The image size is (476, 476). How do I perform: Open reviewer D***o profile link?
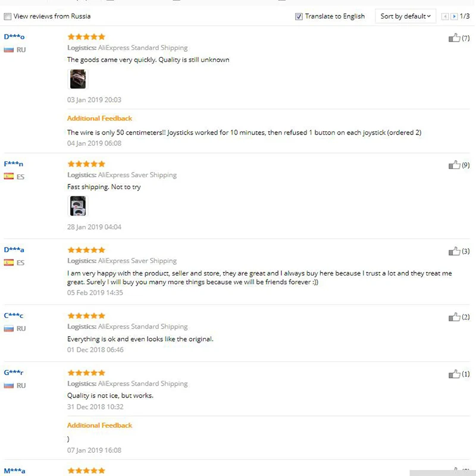click(x=14, y=37)
